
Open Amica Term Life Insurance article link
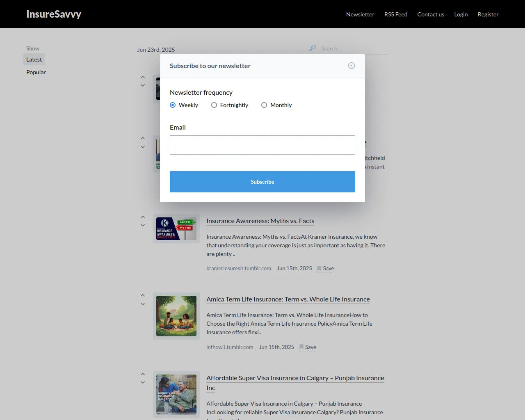point(288,299)
